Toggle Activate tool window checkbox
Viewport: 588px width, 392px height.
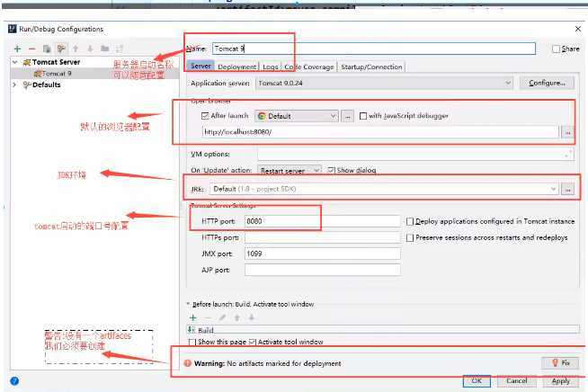pos(253,343)
